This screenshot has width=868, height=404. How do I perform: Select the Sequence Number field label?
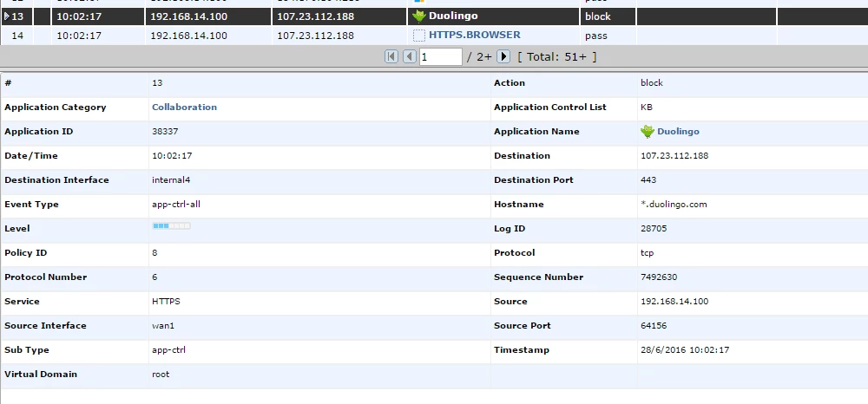(x=539, y=277)
